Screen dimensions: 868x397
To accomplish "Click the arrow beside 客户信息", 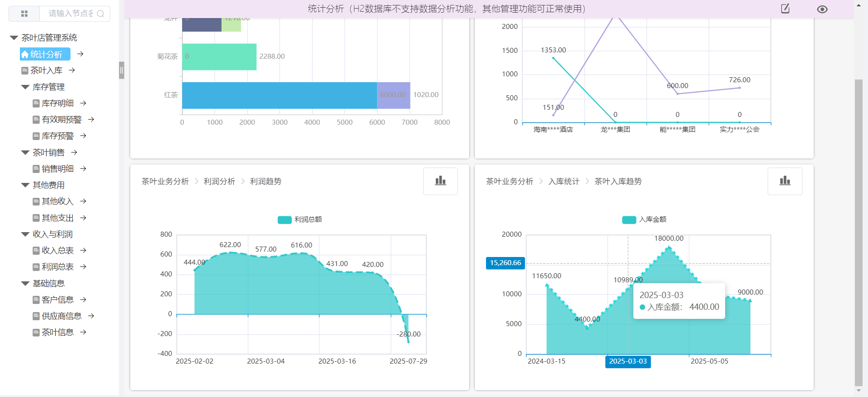I will (x=83, y=300).
